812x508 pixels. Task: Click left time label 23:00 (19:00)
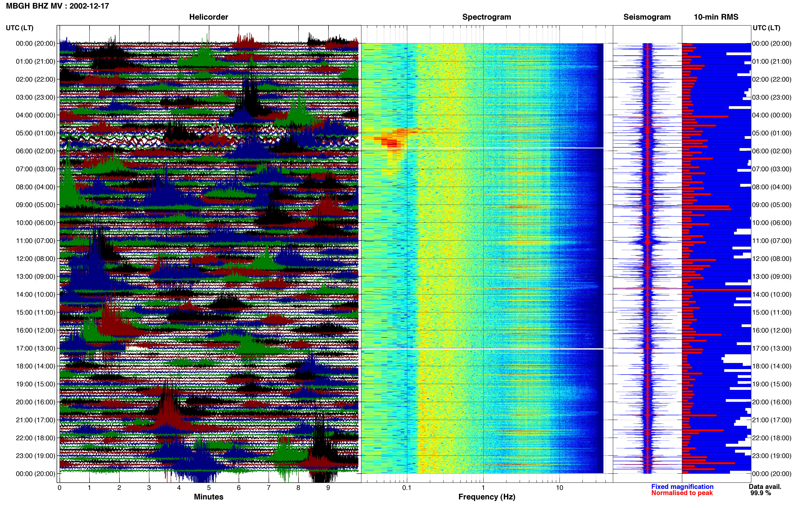[36, 456]
